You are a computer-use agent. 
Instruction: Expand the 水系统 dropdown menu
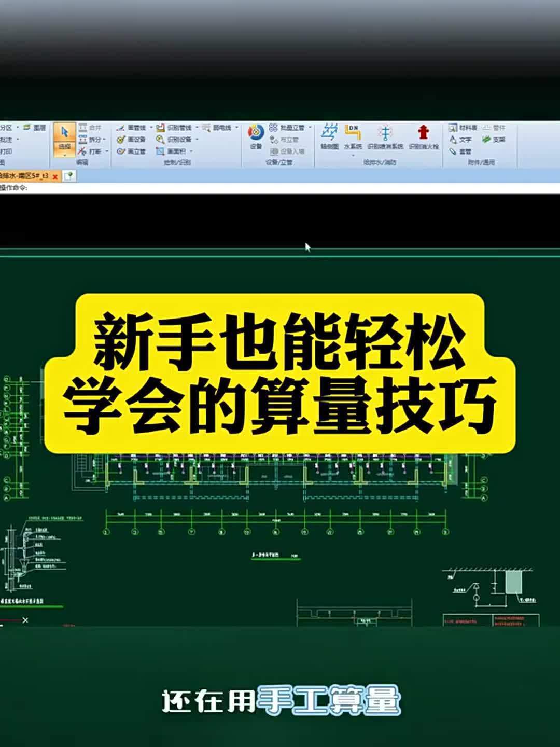[x=353, y=155]
